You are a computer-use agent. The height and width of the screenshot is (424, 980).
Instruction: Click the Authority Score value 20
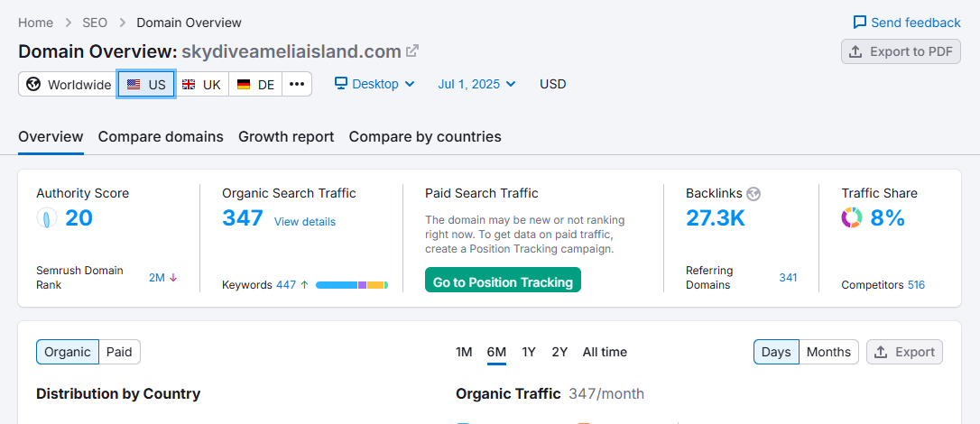[79, 218]
